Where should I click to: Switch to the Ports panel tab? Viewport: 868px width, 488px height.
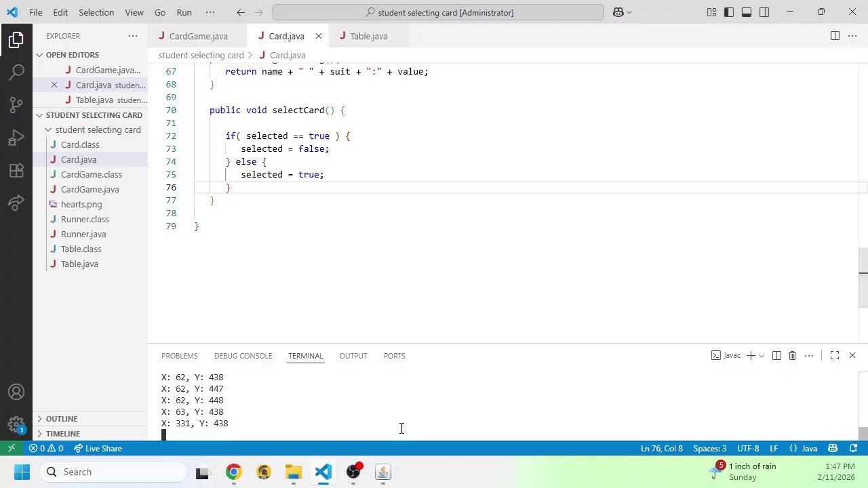(394, 356)
